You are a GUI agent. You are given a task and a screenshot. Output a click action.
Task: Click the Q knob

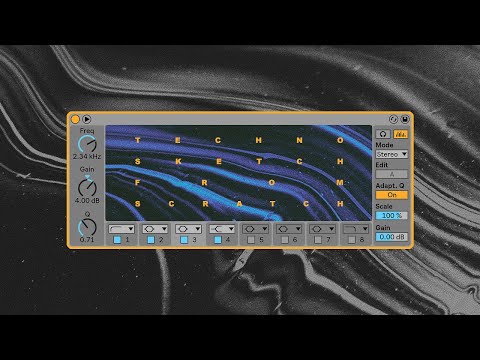(87, 227)
